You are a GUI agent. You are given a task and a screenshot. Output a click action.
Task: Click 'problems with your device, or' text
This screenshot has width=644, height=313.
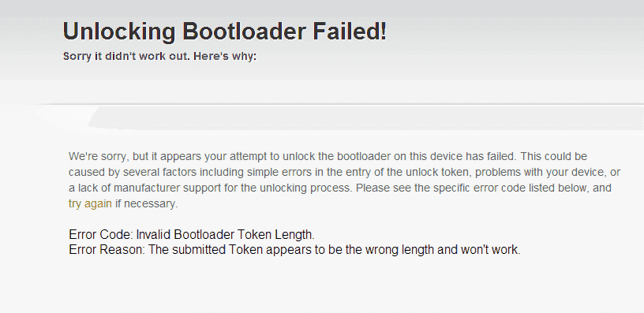(x=548, y=172)
